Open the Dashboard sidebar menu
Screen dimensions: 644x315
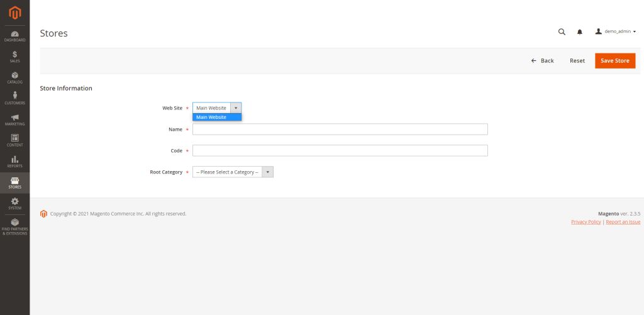point(15,36)
